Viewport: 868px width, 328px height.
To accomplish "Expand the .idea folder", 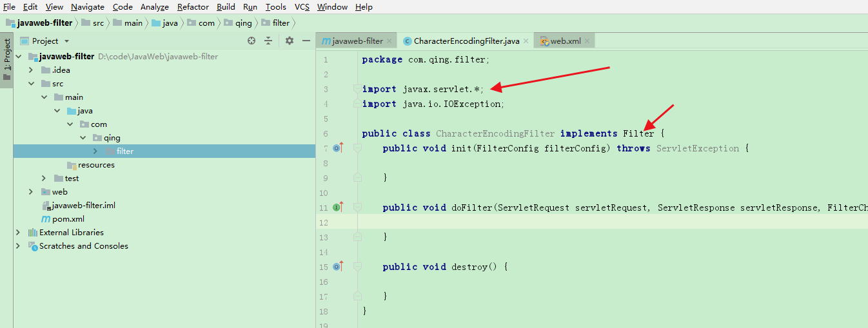I will 31,70.
